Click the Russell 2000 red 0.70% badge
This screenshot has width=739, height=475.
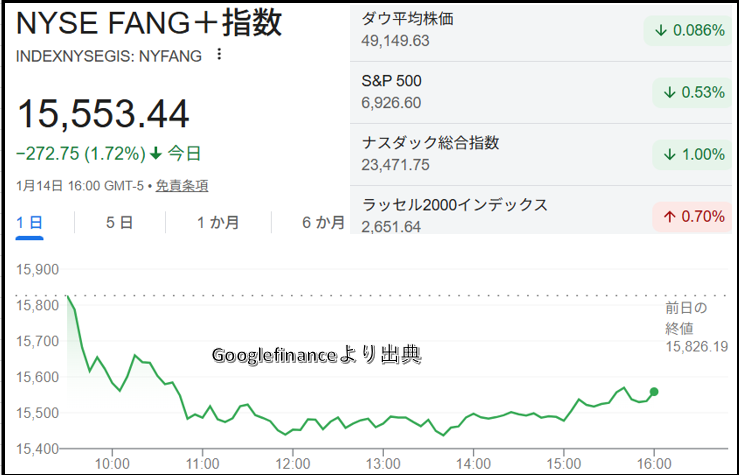(x=689, y=216)
